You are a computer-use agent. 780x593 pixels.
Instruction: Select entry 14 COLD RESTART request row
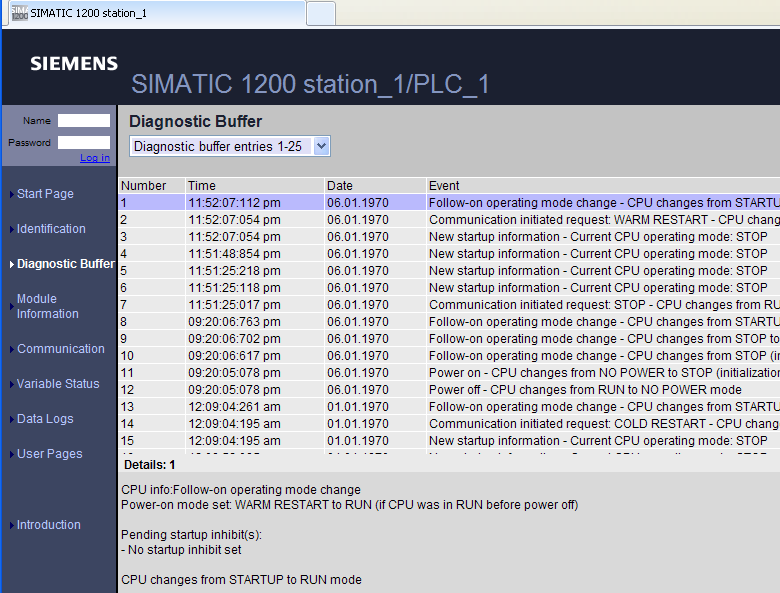coord(450,424)
